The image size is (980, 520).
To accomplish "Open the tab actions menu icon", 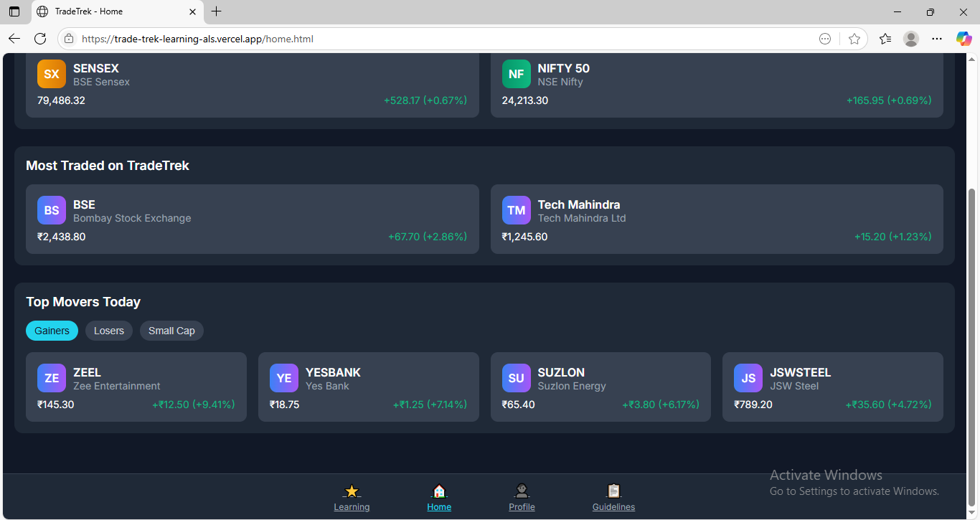I will (14, 11).
